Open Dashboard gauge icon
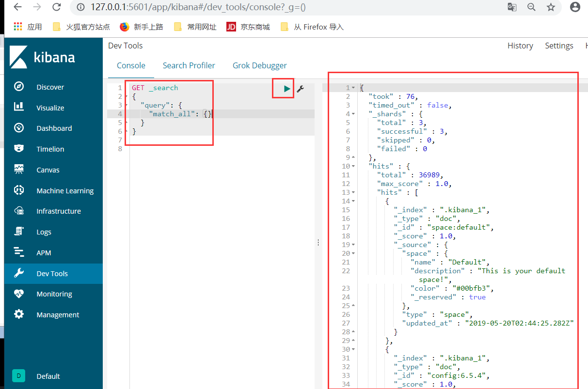 19,128
